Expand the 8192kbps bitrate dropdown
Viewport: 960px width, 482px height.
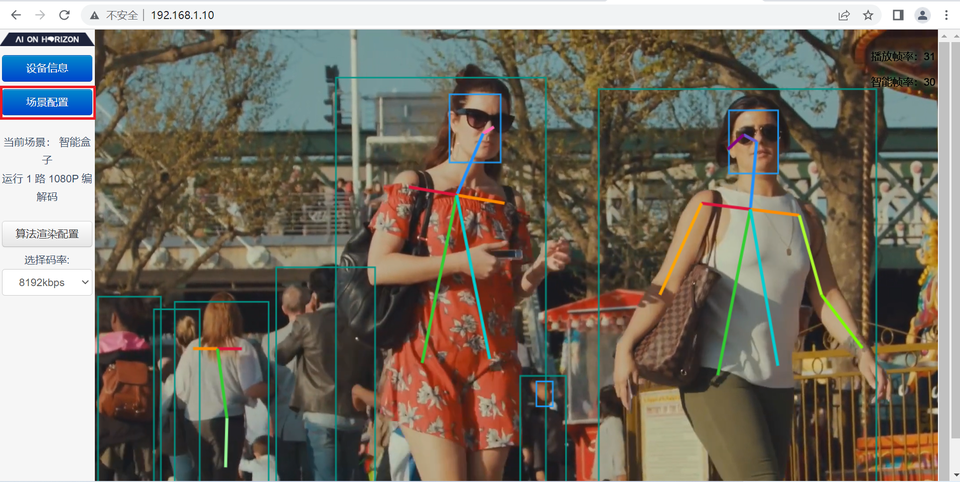pos(47,282)
